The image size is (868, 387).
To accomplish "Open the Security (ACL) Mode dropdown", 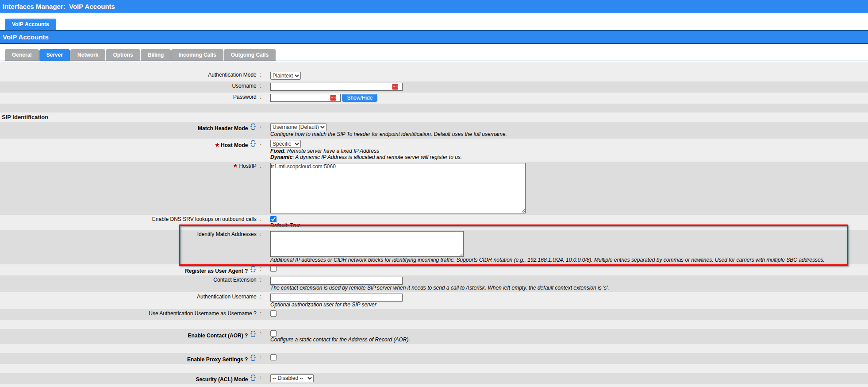I will (292, 378).
